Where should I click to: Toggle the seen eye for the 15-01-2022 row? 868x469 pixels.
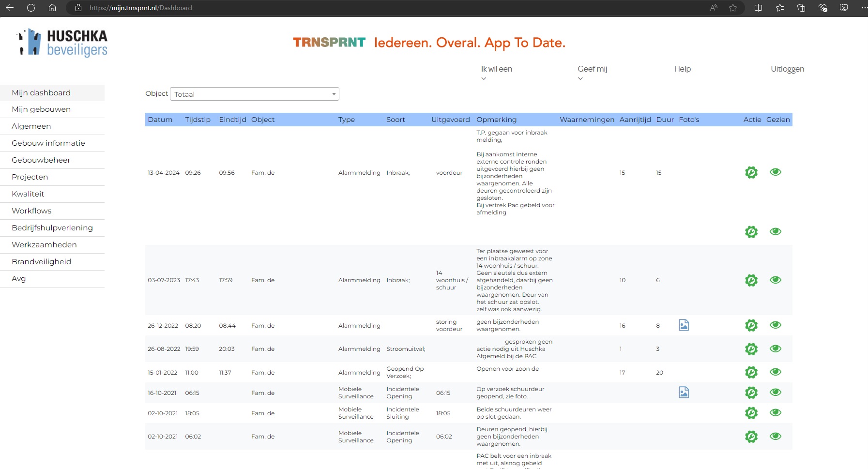[x=776, y=372]
